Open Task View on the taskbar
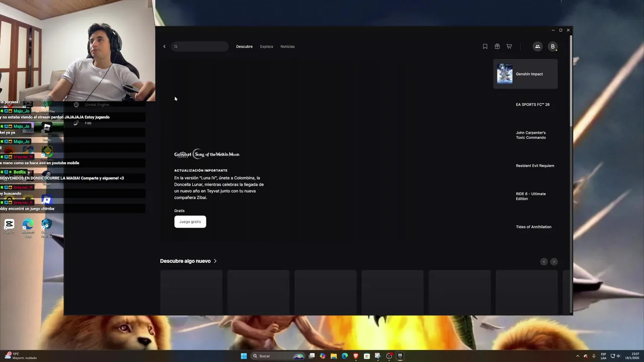Viewport: 644px width, 362px height. (x=311, y=356)
